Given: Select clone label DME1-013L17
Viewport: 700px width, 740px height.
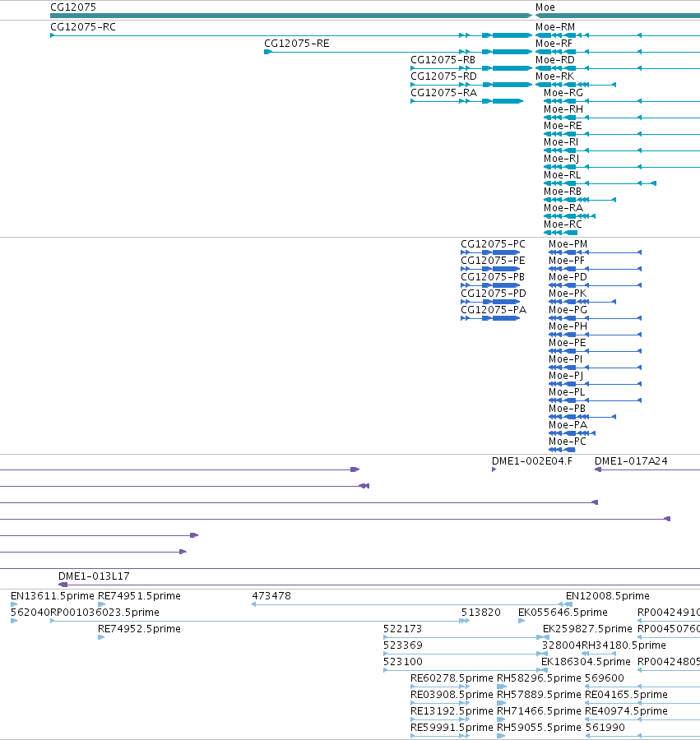Looking at the screenshot, I should coord(94,576).
